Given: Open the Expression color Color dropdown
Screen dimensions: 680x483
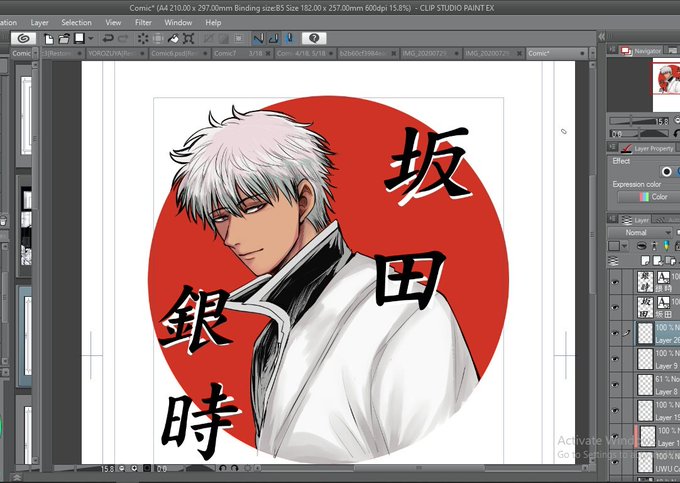Looking at the screenshot, I should (649, 197).
